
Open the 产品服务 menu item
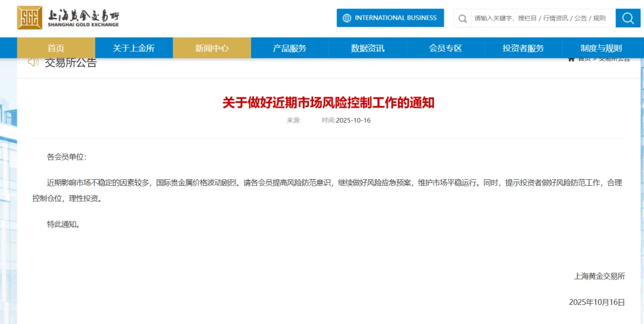click(290, 48)
